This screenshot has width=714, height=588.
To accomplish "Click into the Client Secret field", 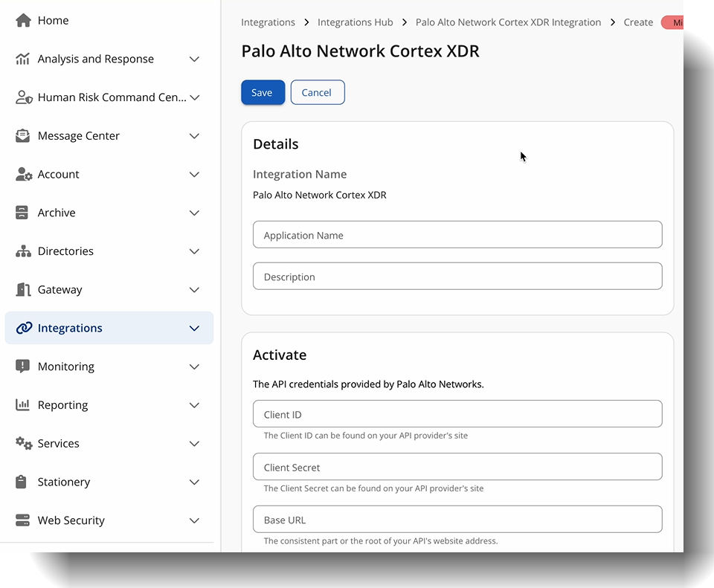I will tap(457, 468).
